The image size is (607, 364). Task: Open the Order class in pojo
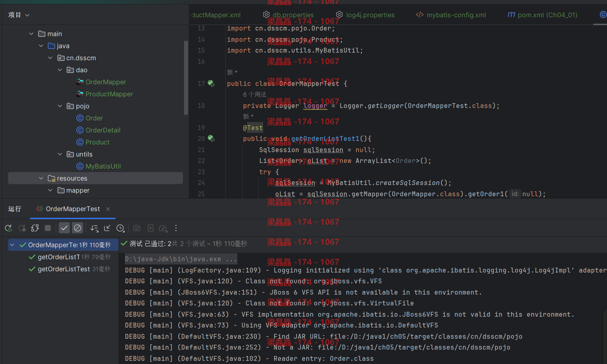pyautogui.click(x=94, y=118)
